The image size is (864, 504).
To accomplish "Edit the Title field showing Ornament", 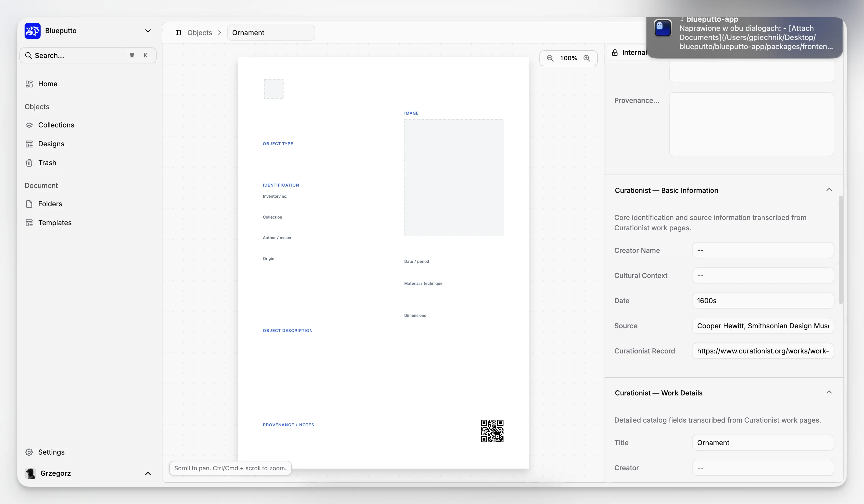I will tap(763, 443).
